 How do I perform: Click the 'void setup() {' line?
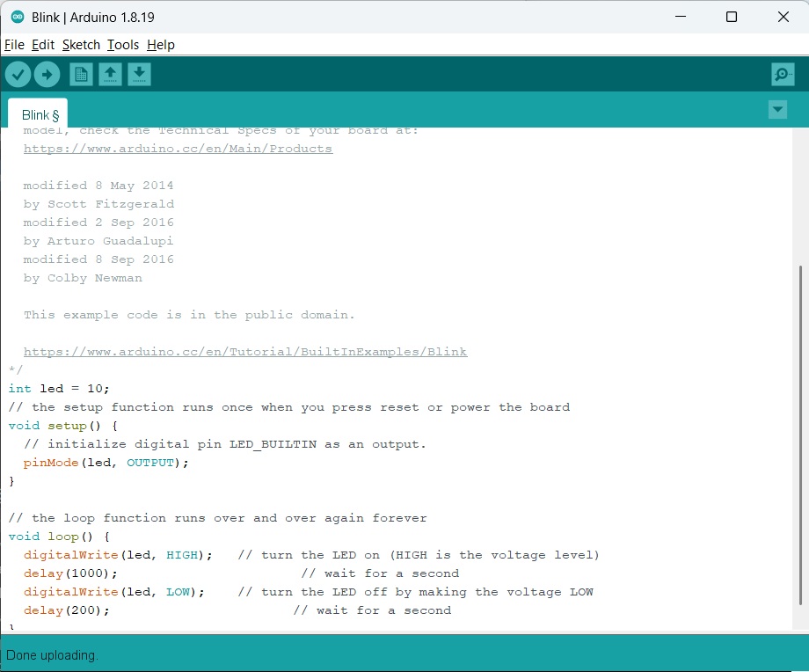(x=63, y=426)
